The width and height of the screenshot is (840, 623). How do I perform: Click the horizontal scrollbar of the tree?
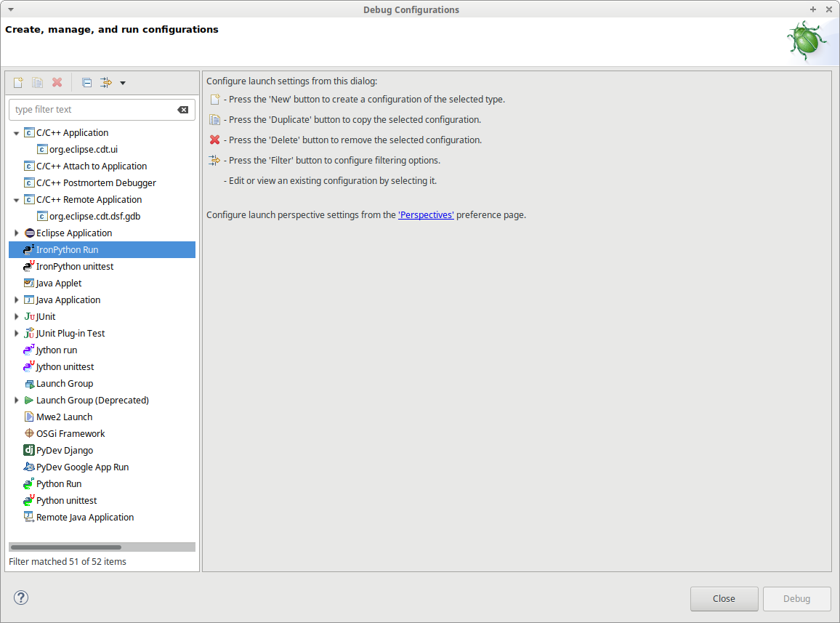(x=66, y=547)
